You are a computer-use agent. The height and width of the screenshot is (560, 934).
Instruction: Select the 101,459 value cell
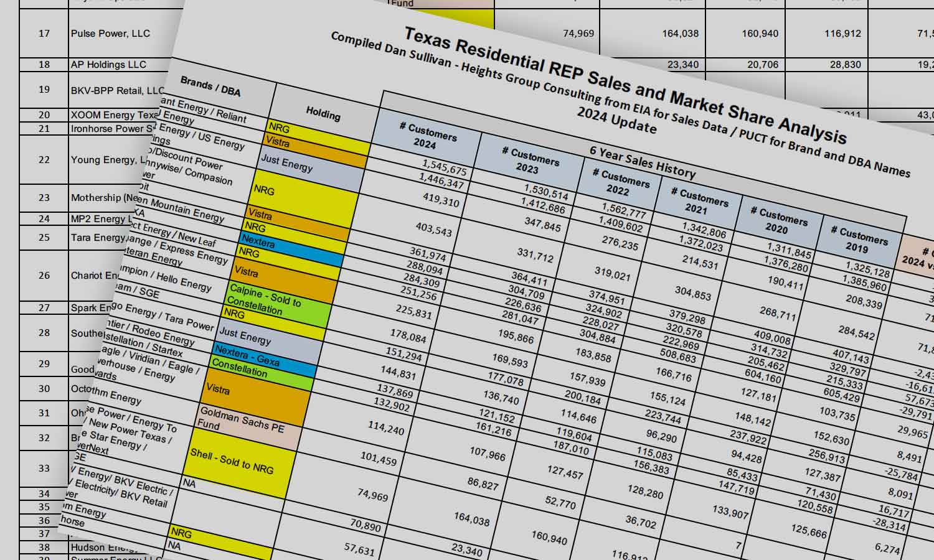point(379,460)
